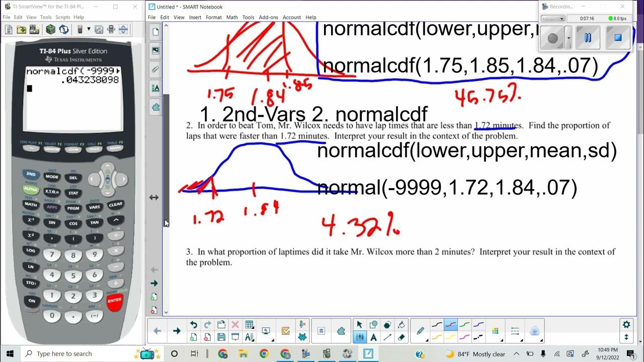The height and width of the screenshot is (362, 644).
Task: Click the number 7 key on calculator
Action: 52,255
